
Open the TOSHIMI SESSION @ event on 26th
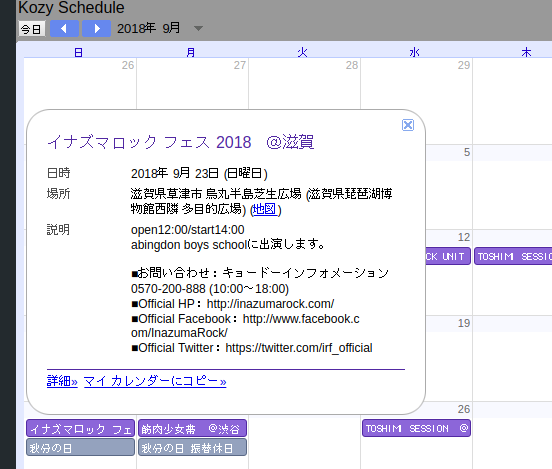tap(416, 429)
